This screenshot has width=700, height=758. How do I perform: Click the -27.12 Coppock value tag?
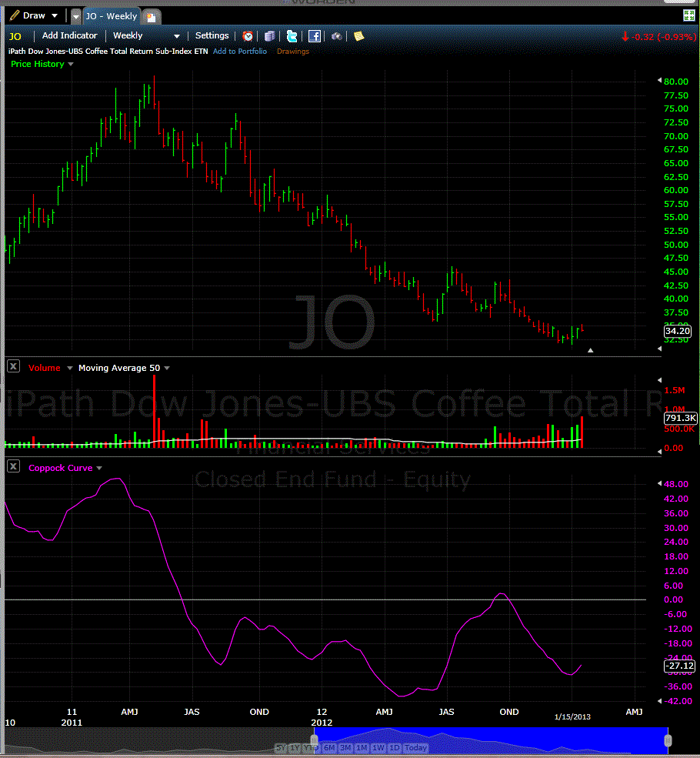679,666
